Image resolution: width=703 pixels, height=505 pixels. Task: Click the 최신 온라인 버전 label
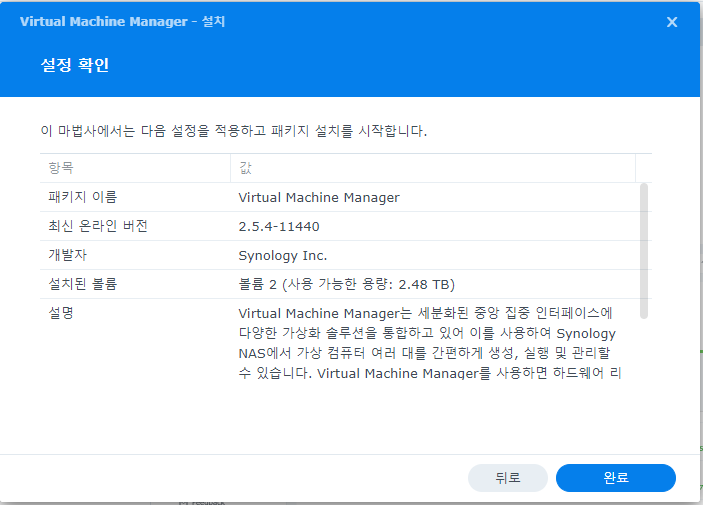pyautogui.click(x=98, y=226)
